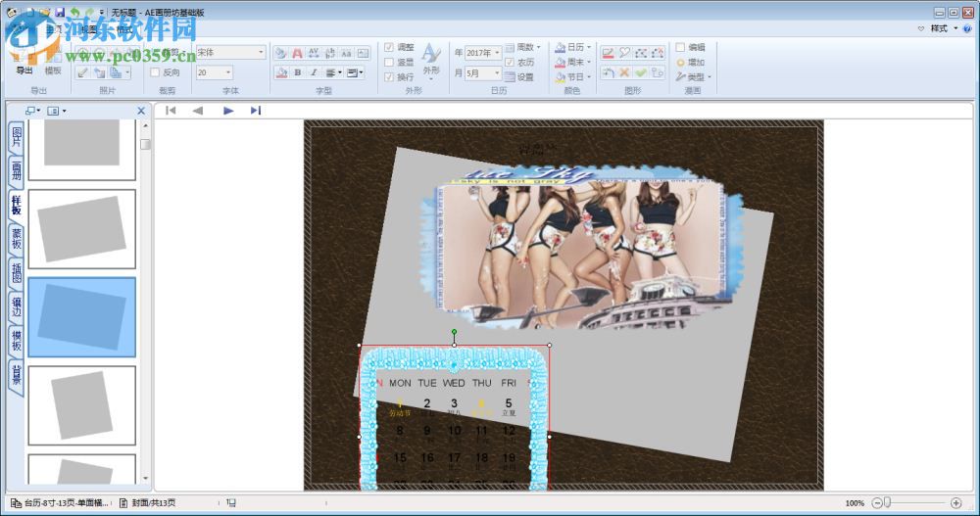980x516 pixels.
Task: Click the green checkmark confirm shape icon
Action: [641, 73]
